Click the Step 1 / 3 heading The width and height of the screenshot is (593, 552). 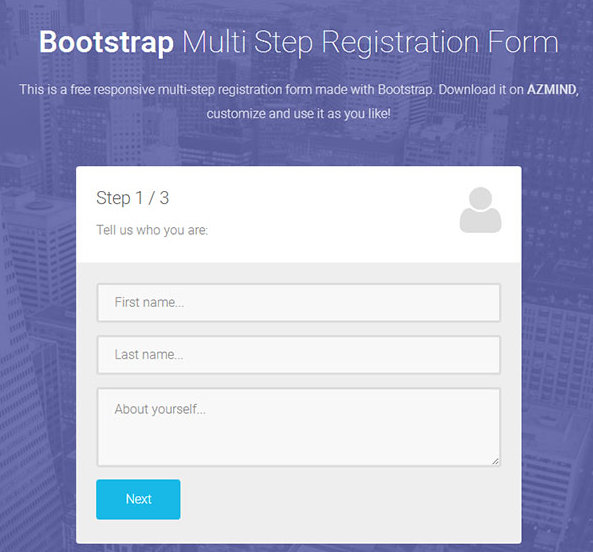point(132,198)
